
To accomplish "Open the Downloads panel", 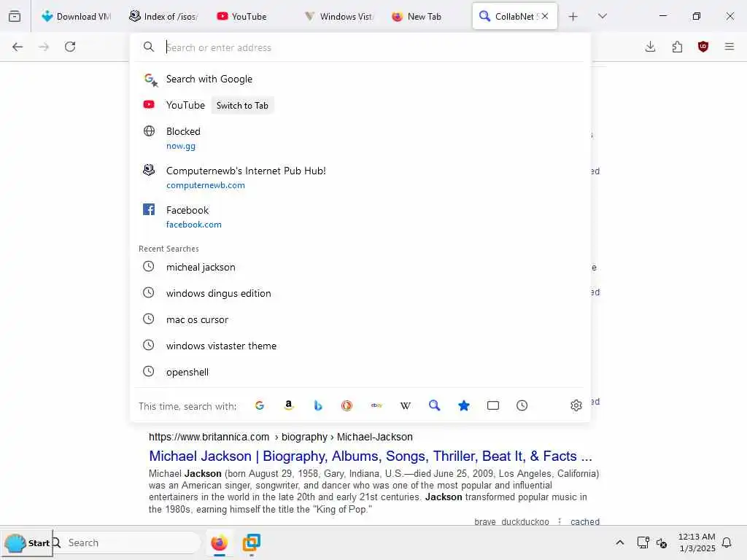I will coord(650,47).
